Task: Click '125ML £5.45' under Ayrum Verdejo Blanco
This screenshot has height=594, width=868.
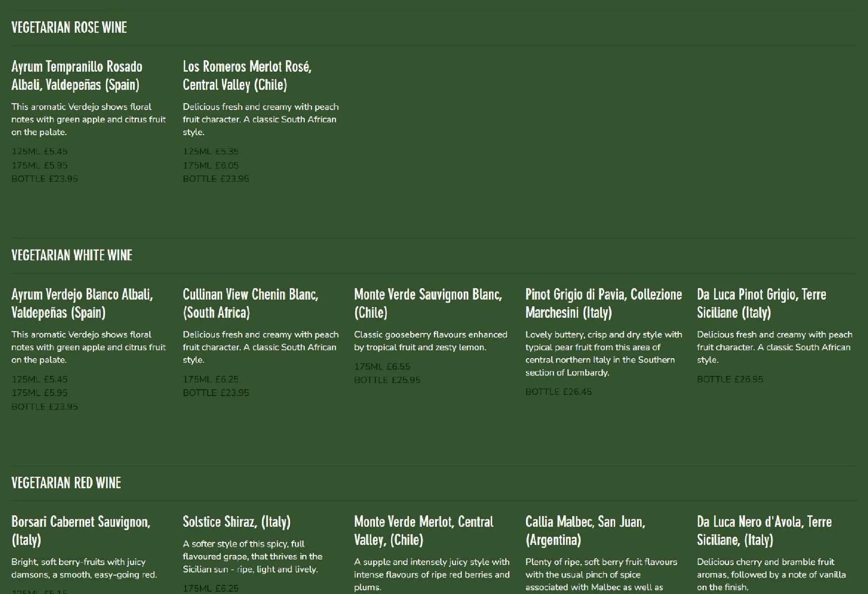Action: pyautogui.click(x=40, y=379)
